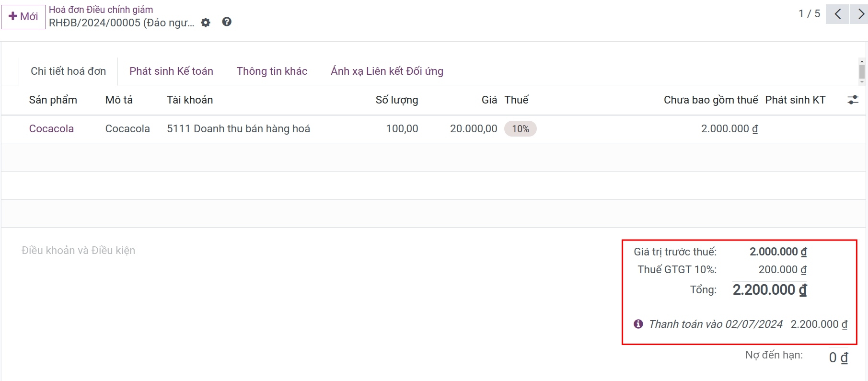Image resolution: width=868 pixels, height=381 pixels.
Task: Click the Phát sinh KT column header
Action: tap(795, 100)
